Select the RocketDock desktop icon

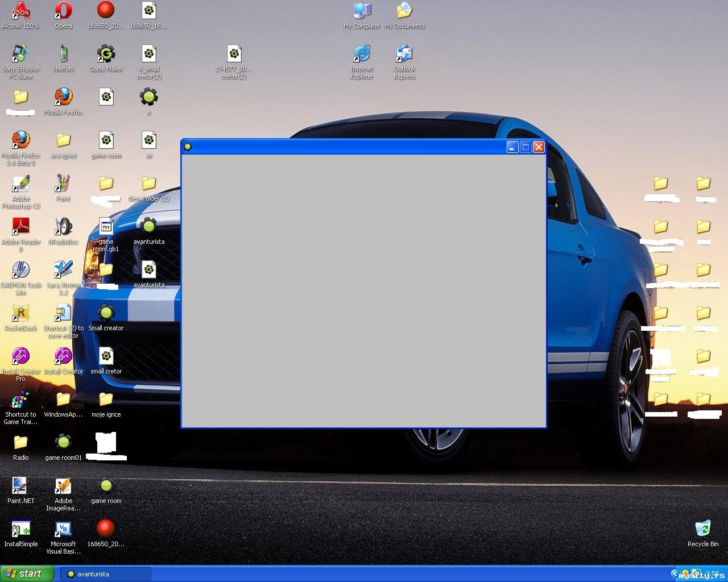coord(21,314)
